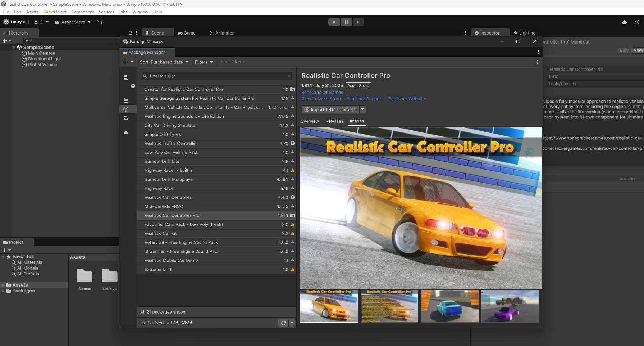
Task: Select the In Project sidebar icon
Action: (126, 77)
